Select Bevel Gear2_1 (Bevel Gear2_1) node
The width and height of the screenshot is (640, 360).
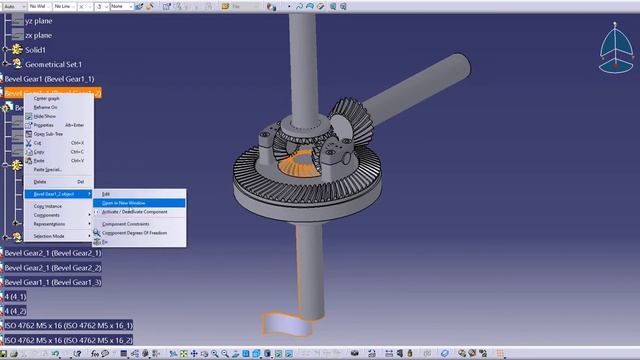click(53, 253)
